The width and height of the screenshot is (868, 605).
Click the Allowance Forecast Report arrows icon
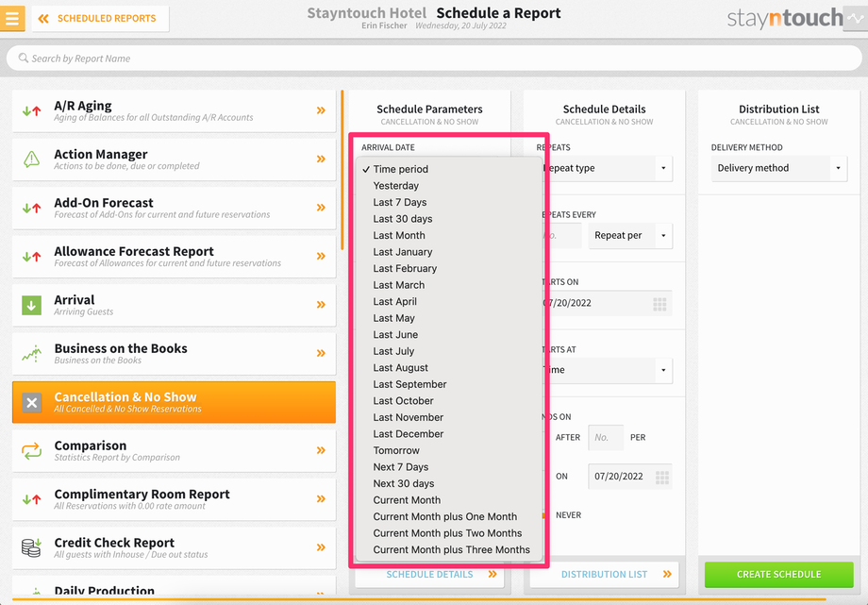pos(31,257)
